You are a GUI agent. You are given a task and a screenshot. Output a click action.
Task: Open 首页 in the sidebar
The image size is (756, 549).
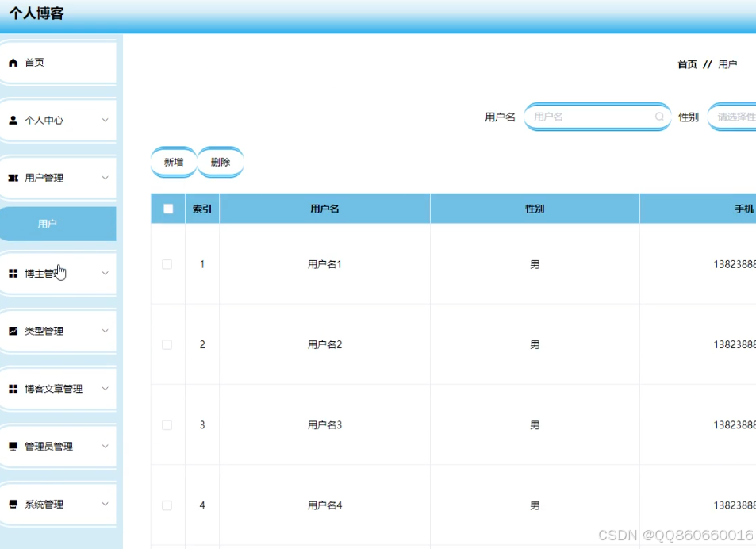[58, 63]
